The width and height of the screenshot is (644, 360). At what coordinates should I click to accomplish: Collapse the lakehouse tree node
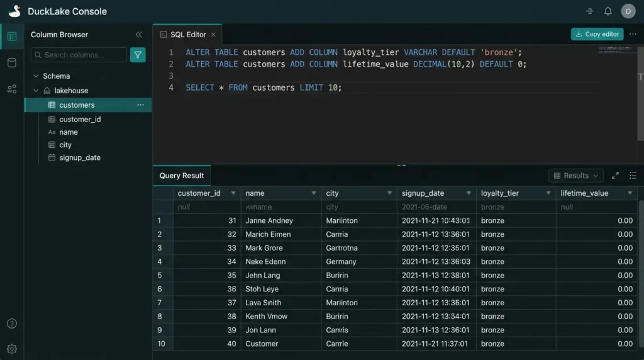coord(36,91)
